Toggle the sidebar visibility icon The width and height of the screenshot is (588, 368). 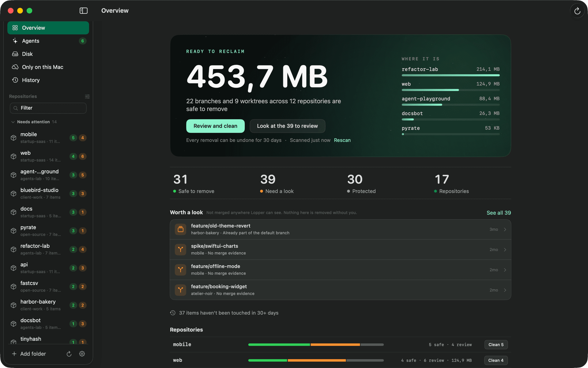[x=84, y=11]
